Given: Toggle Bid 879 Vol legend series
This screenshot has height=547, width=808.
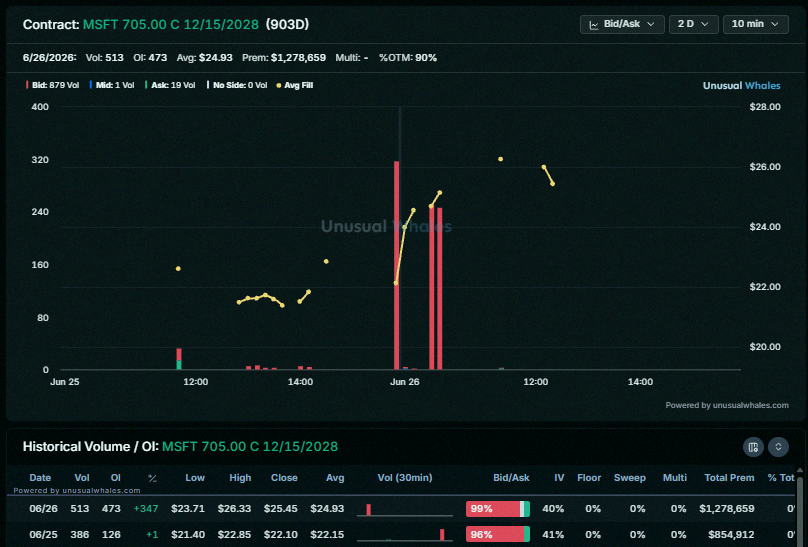Looking at the screenshot, I should [53, 86].
